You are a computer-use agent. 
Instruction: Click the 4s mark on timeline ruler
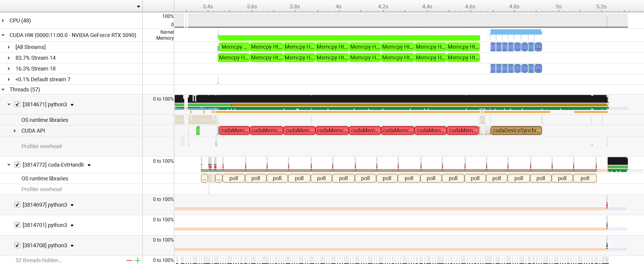pos(338,7)
